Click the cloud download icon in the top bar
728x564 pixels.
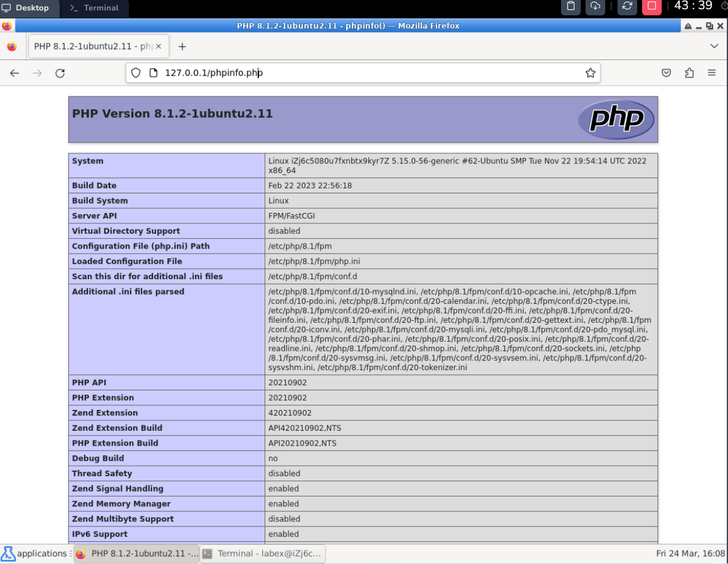[x=595, y=7]
